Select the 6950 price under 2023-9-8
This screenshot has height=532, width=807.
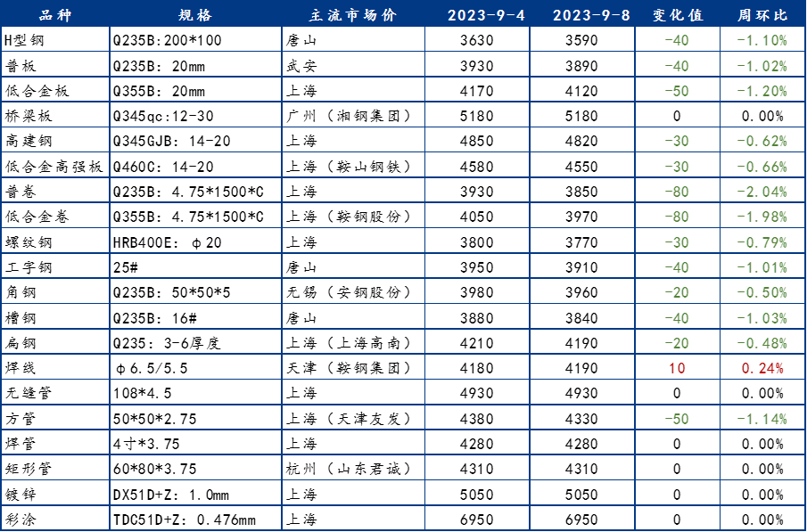(x=581, y=520)
